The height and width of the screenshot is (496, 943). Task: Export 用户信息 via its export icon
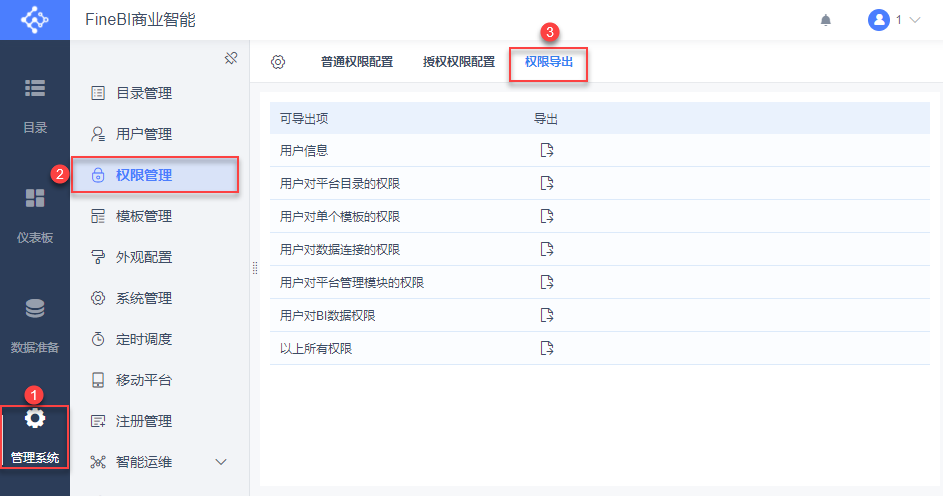[x=547, y=150]
